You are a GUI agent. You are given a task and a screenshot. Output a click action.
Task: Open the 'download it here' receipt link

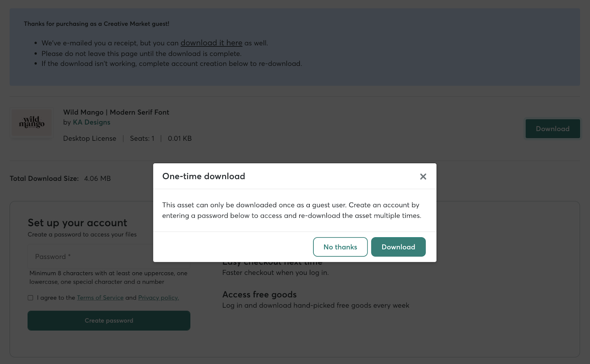pyautogui.click(x=211, y=43)
